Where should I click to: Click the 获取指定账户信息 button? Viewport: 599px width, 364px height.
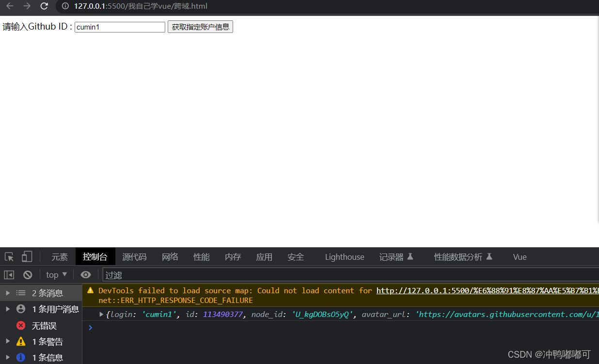200,27
